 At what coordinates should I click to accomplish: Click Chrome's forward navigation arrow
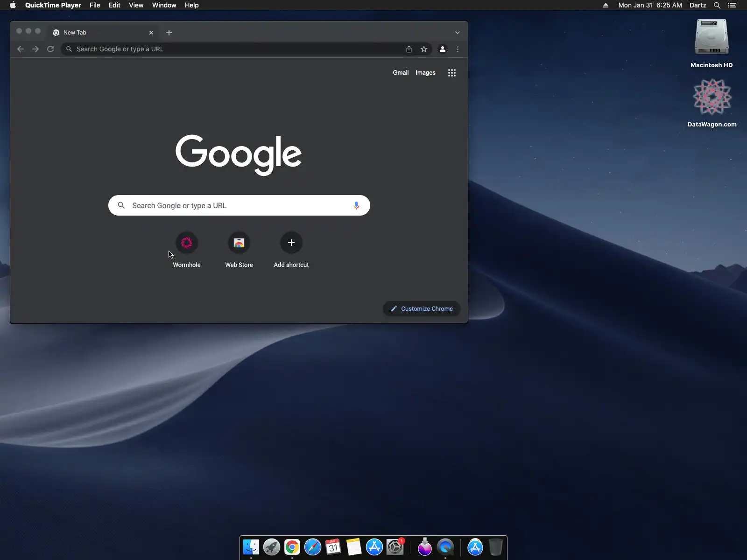point(35,49)
